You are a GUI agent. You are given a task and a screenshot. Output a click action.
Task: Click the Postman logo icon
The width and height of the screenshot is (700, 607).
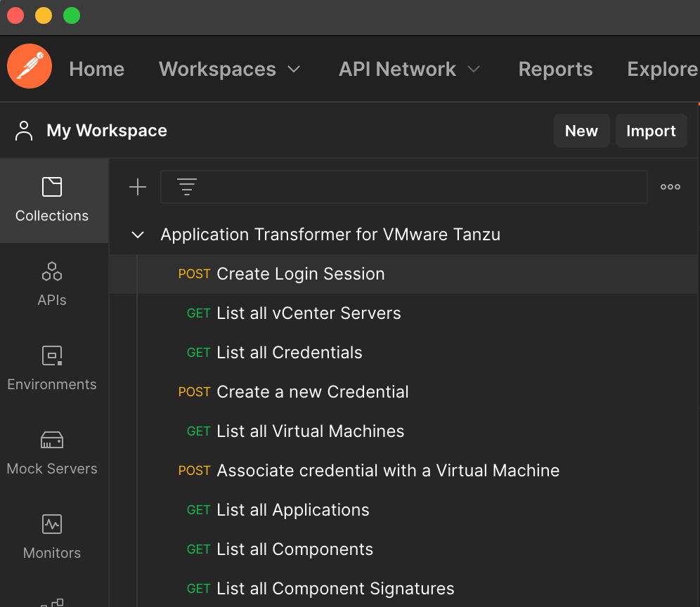[x=29, y=66]
